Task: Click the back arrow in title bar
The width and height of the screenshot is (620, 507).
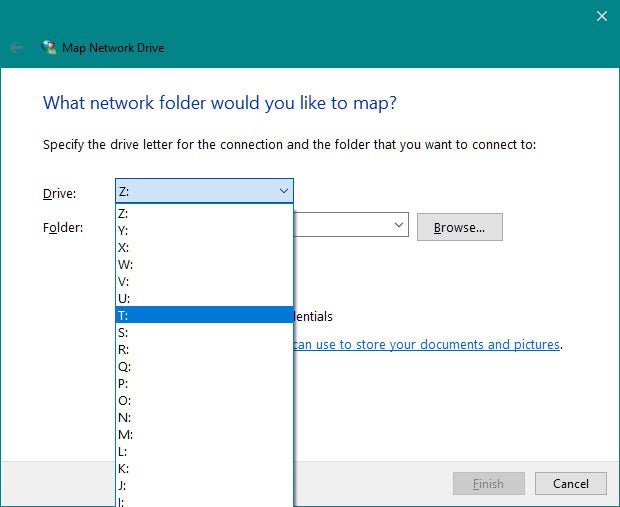Action: coord(16,48)
